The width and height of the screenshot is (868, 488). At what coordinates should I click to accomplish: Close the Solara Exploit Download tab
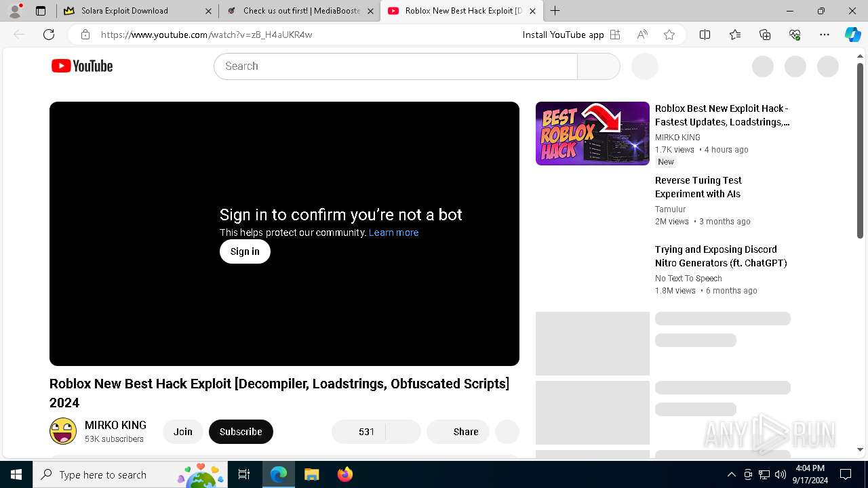[x=208, y=11]
